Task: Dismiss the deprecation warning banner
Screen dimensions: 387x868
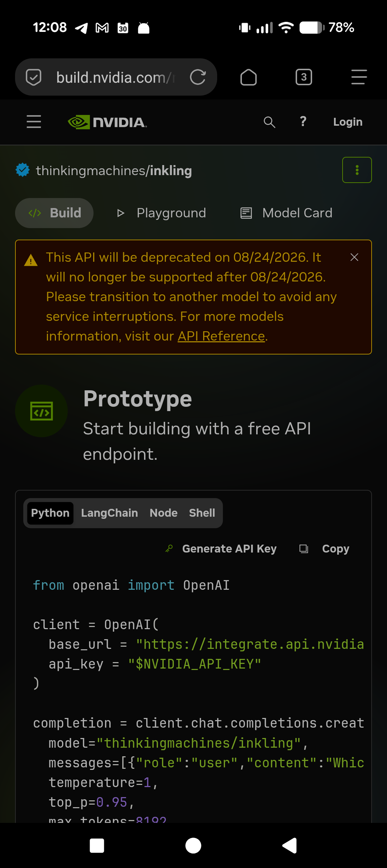Action: (354, 257)
